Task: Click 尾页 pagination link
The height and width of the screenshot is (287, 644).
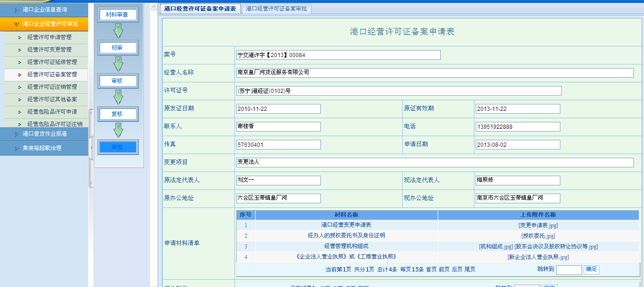Action: pos(470,270)
